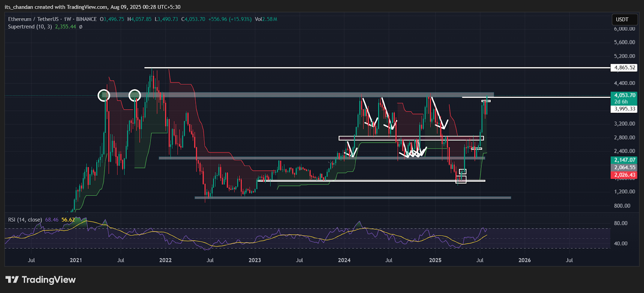This screenshot has height=293, width=644.
Task: Click the gray 2,064.55 price label
Action: pyautogui.click(x=624, y=168)
